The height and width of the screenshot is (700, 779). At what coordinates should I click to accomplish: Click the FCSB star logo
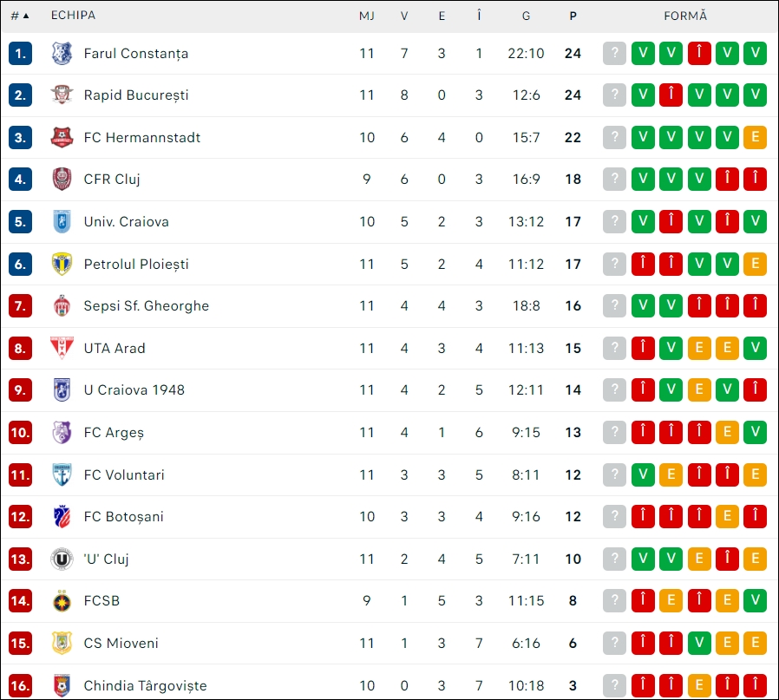coord(62,600)
